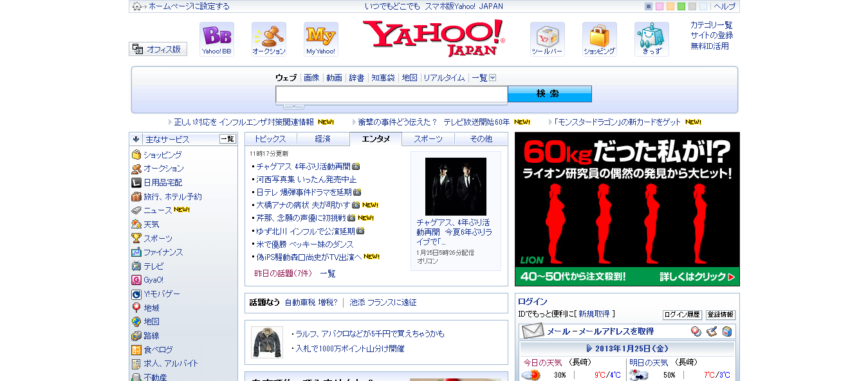Open the denim jacket thumbnail
Screen dimensions: 868x381
pyautogui.click(x=267, y=342)
